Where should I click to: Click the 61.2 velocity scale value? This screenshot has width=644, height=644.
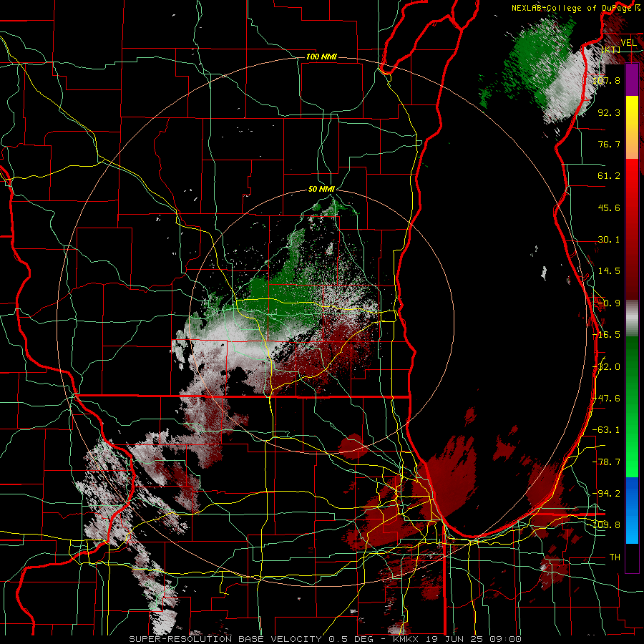tap(609, 176)
